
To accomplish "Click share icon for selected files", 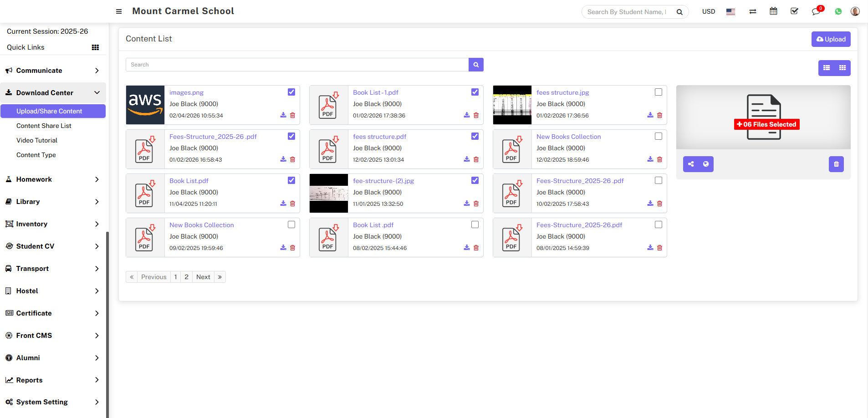I will click(x=691, y=164).
